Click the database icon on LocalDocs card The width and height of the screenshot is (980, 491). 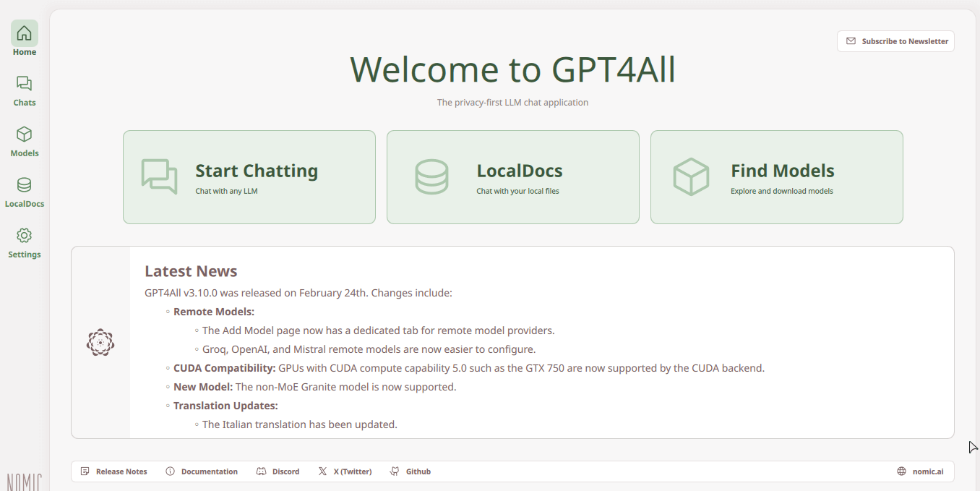pyautogui.click(x=431, y=177)
